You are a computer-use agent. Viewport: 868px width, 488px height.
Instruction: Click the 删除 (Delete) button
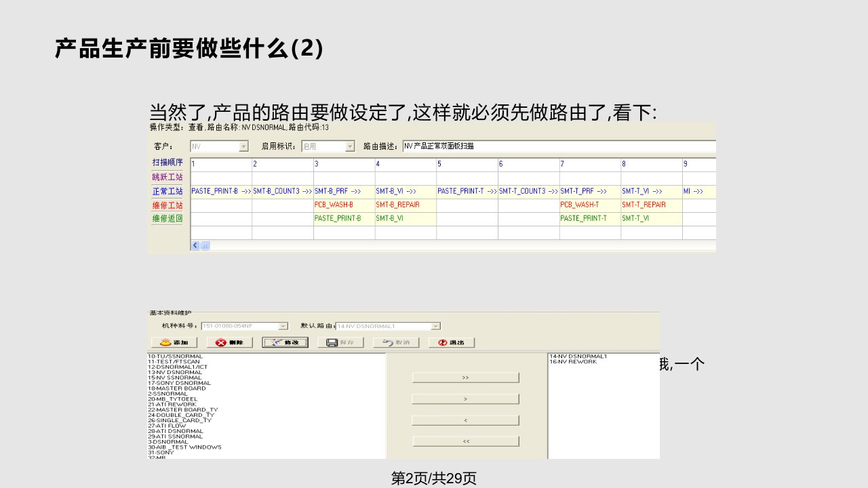[x=229, y=342]
